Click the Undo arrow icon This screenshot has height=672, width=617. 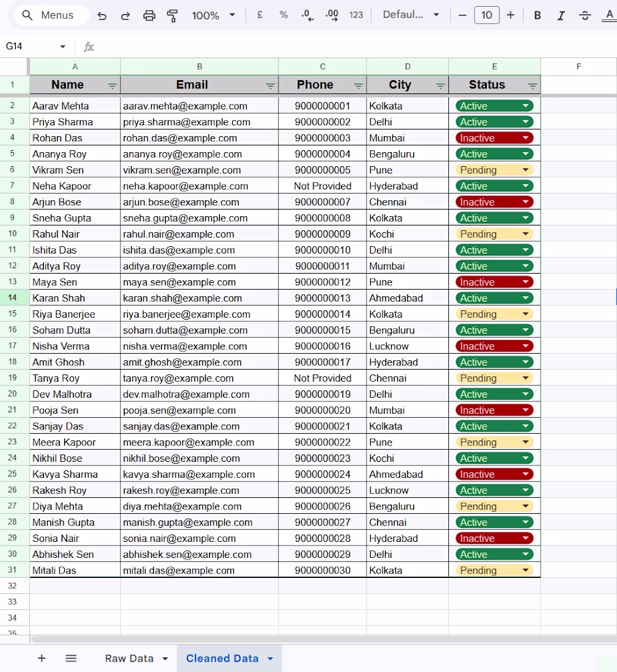tap(101, 16)
